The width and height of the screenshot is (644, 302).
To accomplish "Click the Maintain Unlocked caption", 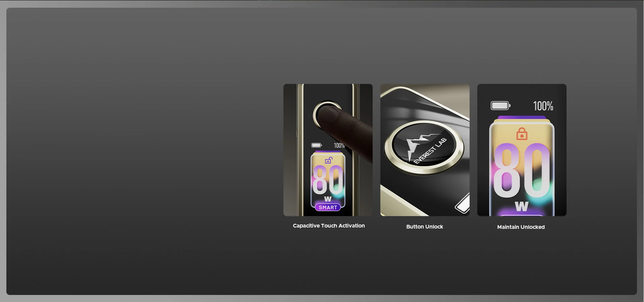I will [x=521, y=227].
